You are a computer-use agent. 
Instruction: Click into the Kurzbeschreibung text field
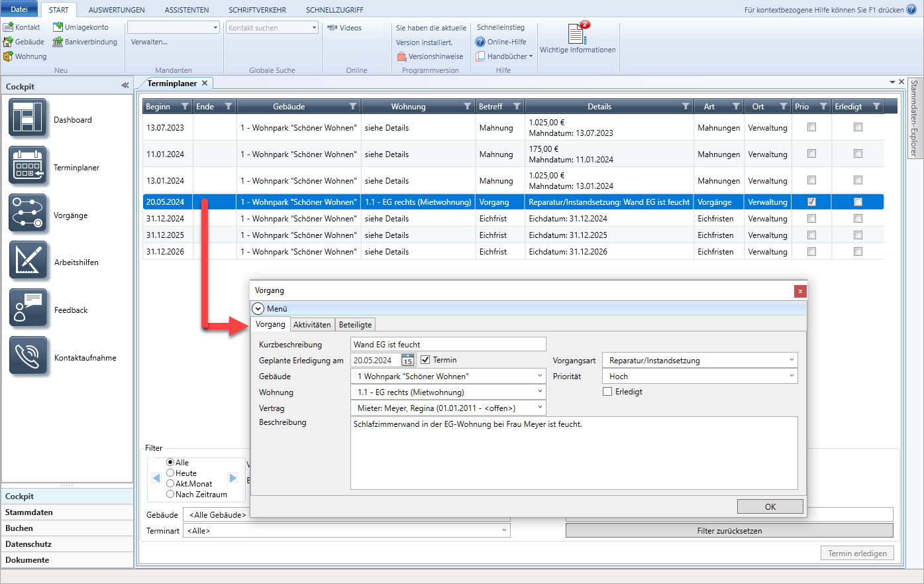pyautogui.click(x=448, y=344)
